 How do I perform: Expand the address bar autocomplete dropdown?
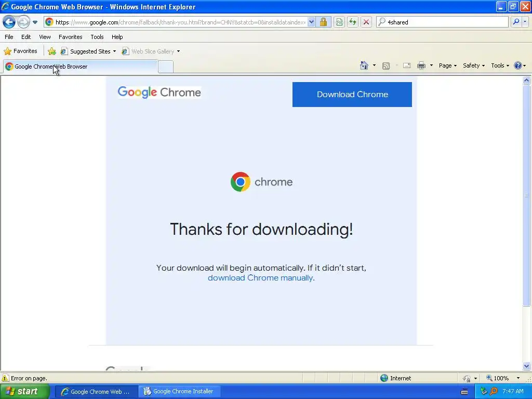click(x=311, y=22)
